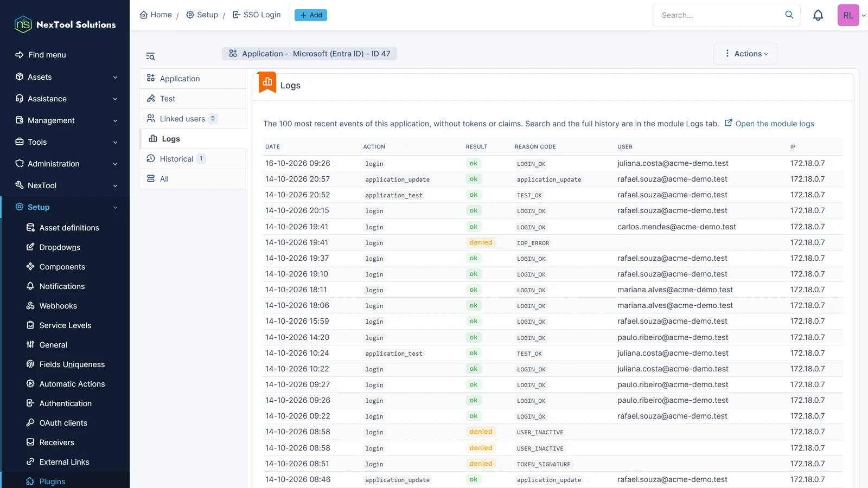Click the NexTool Solutions logo
The height and width of the screenshot is (488, 868).
(x=65, y=24)
